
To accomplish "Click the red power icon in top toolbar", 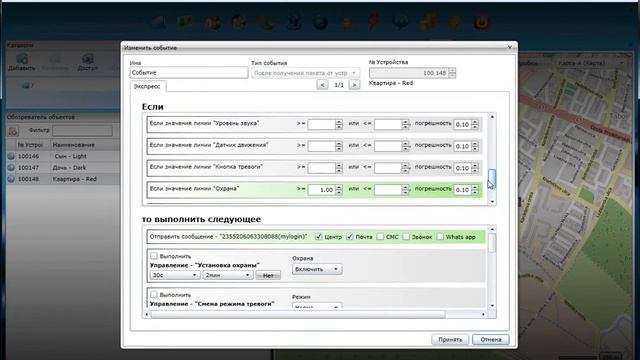I will [x=482, y=22].
